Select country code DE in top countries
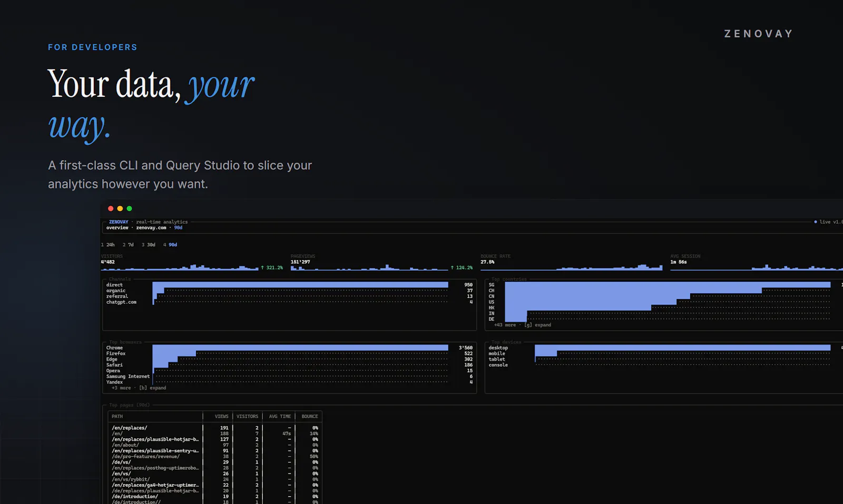Screen dimensions: 843x504 (492, 319)
